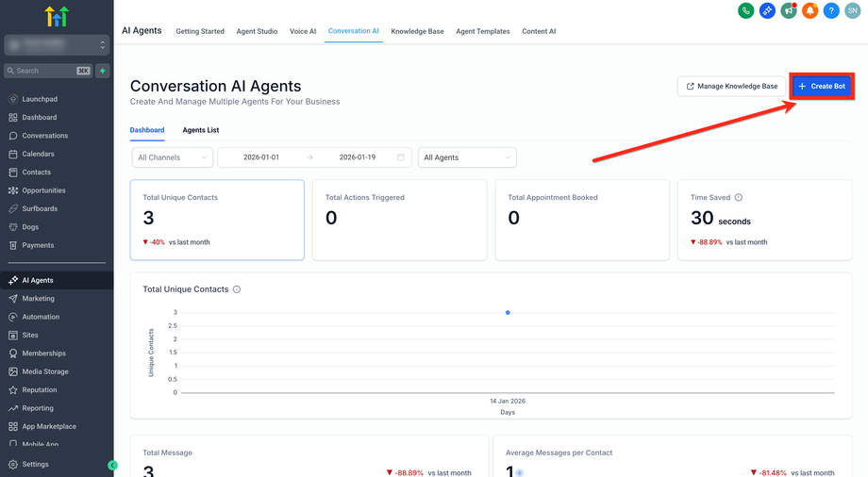Click Manage Knowledge Base button
Image resolution: width=868 pixels, height=477 pixels.
[732, 87]
